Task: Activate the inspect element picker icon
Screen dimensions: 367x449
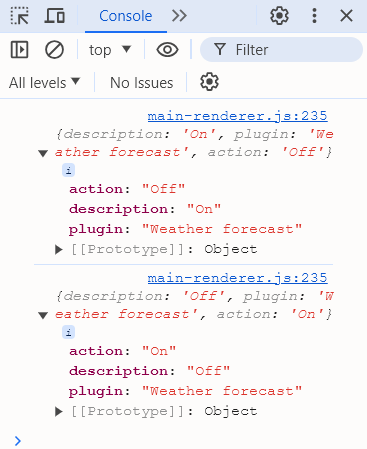Action: (x=20, y=16)
